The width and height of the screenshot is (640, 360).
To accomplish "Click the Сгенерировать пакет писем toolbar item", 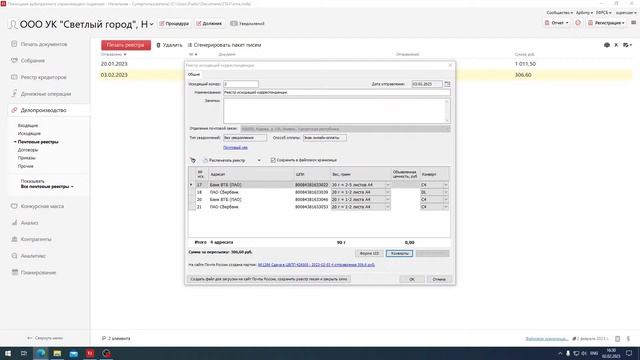I will tap(224, 45).
